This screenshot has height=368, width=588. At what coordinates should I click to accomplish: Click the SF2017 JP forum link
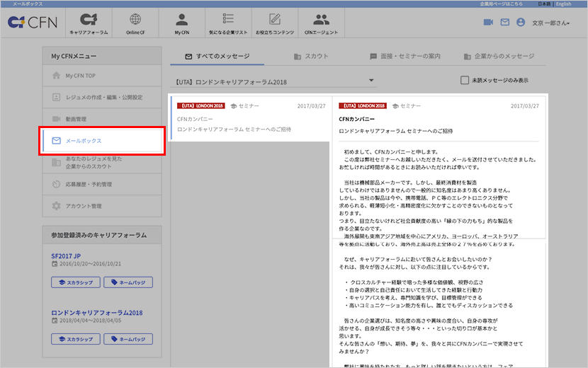[66, 256]
